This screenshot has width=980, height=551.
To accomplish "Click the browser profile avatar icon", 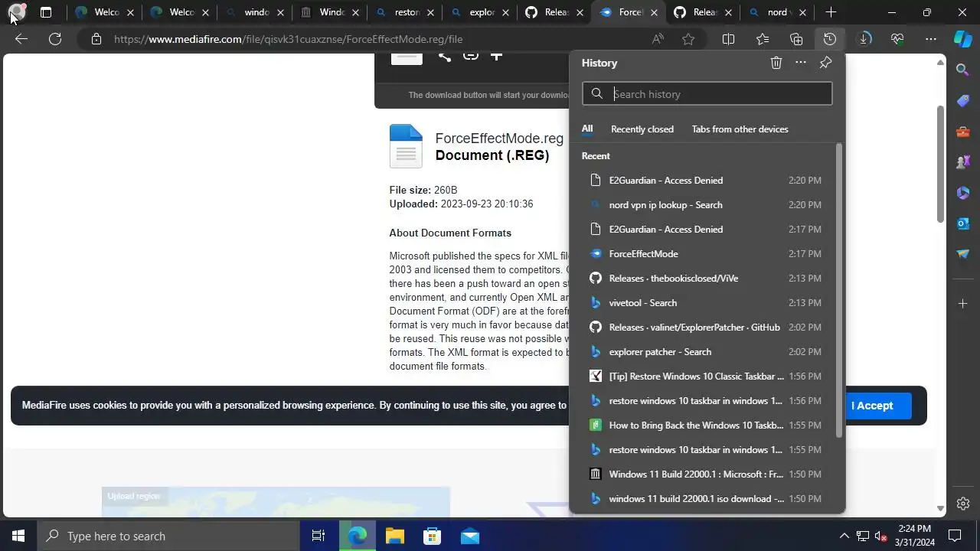I will [x=18, y=12].
